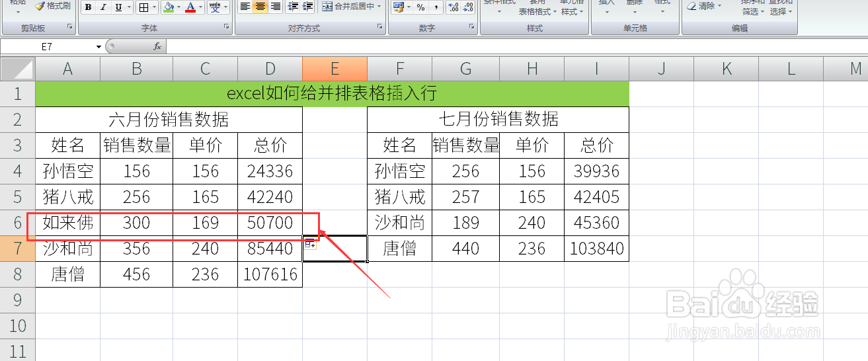The image size is (868, 361).
Task: Expand the Name Box dropdown
Action: click(99, 46)
